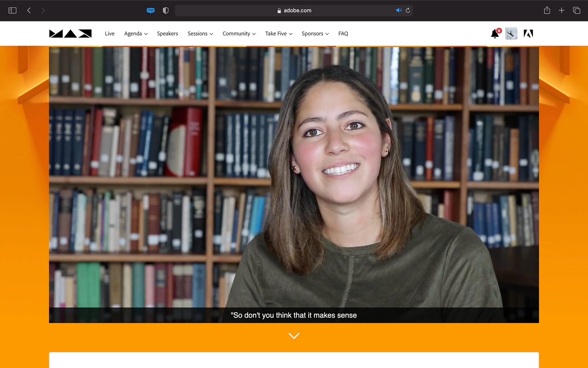Go to MAX home logo
588x368 pixels.
pyautogui.click(x=70, y=34)
